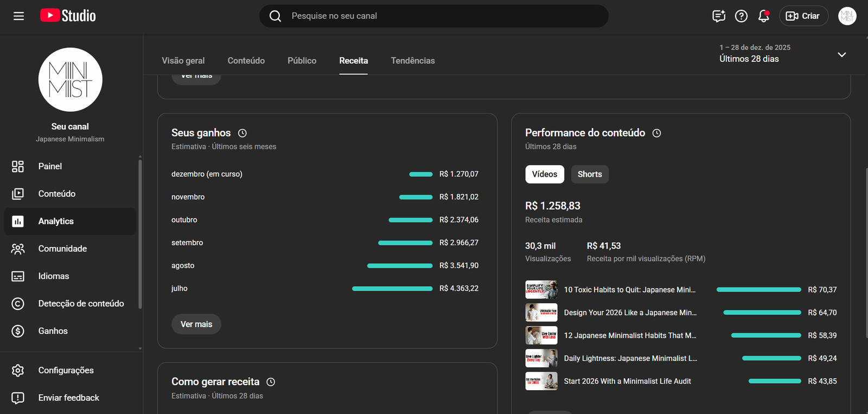Image resolution: width=868 pixels, height=414 pixels.
Task: Open the help question mark icon
Action: (741, 16)
